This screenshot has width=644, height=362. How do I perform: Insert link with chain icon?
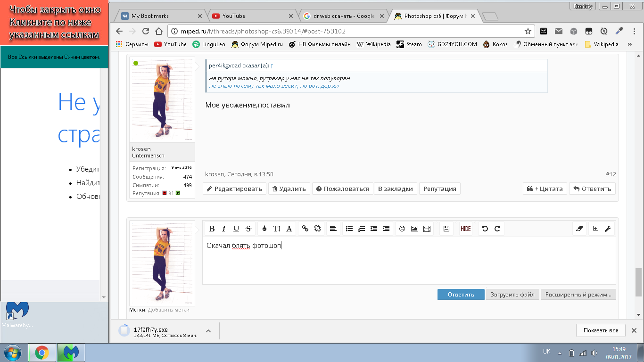(305, 229)
